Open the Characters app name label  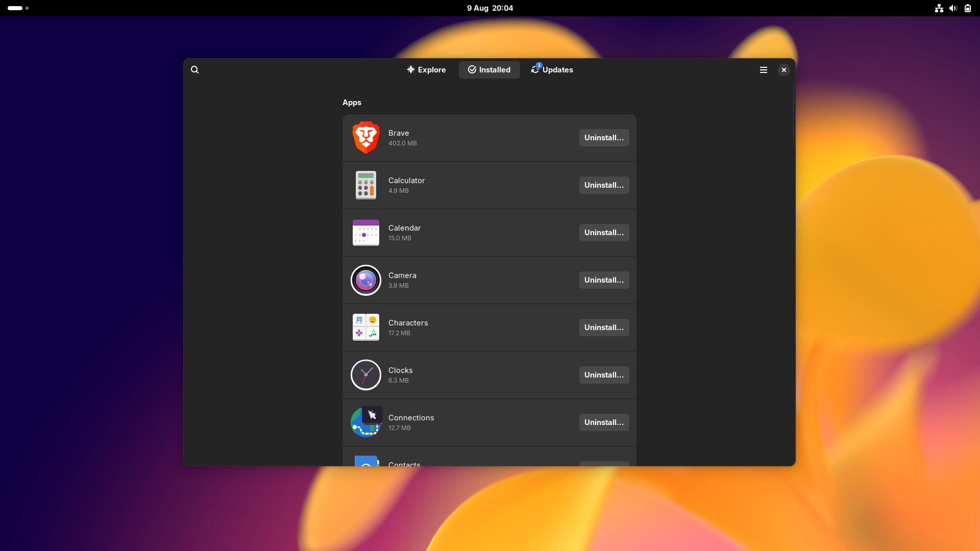[x=408, y=323]
